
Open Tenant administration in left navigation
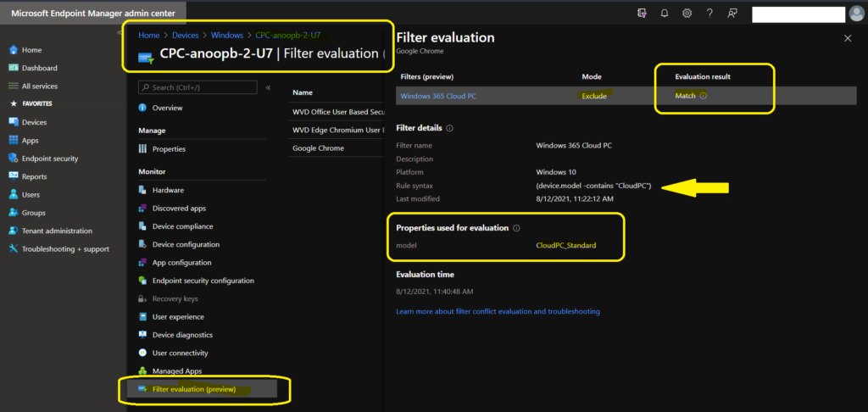(57, 231)
